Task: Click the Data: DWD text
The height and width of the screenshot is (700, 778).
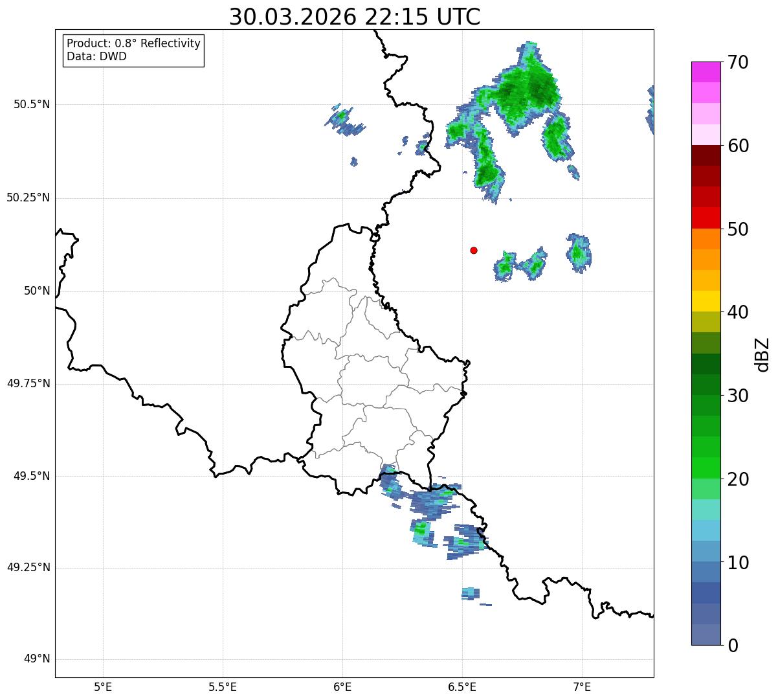Action: 96,56
